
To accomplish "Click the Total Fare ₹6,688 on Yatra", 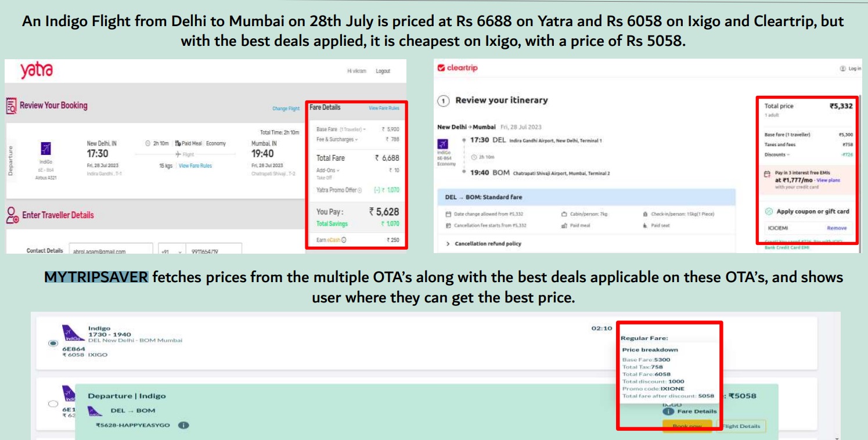I will tap(387, 158).
